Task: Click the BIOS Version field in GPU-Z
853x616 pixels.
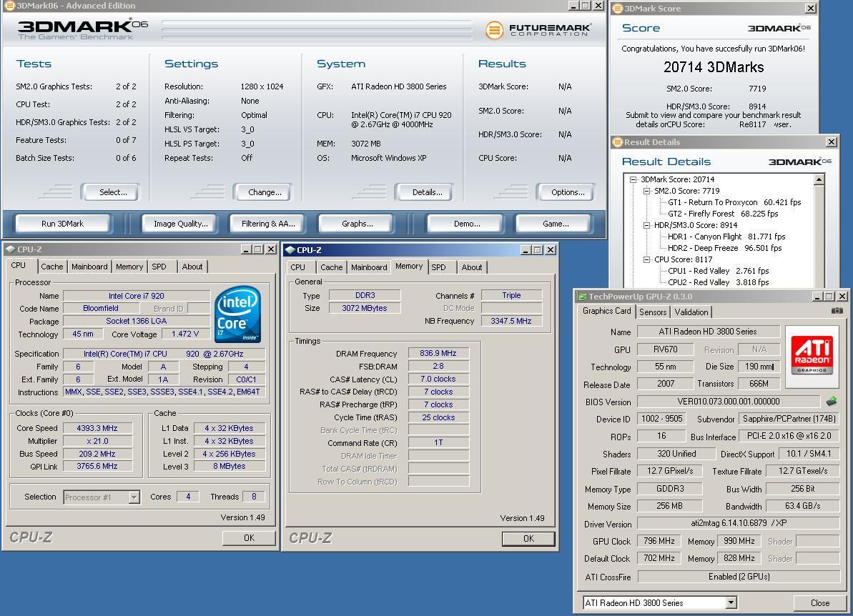Action: [x=729, y=402]
